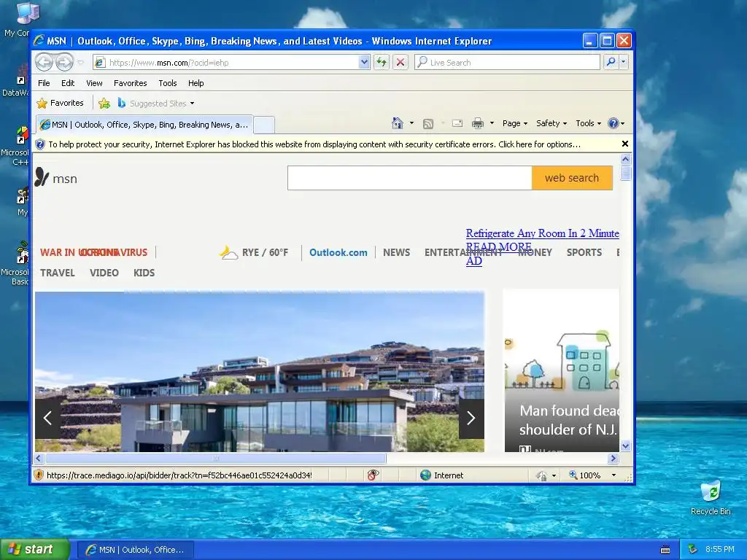The width and height of the screenshot is (747, 560).
Task: Click the Help question mark icon
Action: (x=613, y=123)
